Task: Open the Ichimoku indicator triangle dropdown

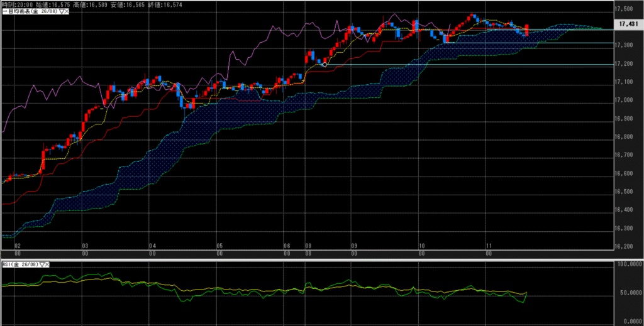Action: click(60, 12)
